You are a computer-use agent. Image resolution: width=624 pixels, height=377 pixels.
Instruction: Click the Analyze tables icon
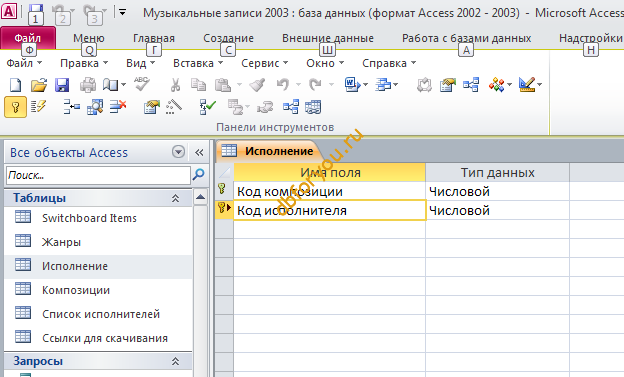tap(383, 85)
